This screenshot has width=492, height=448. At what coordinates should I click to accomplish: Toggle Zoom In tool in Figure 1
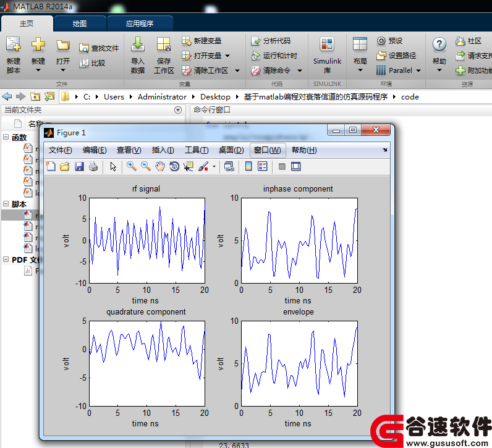pyautogui.click(x=132, y=166)
